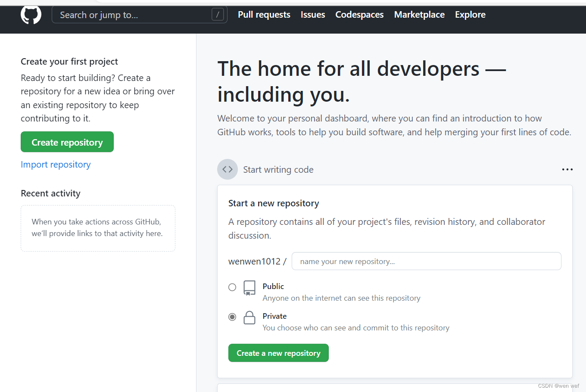Click the GitHub Octocat logo
The width and height of the screenshot is (586, 392).
click(31, 15)
